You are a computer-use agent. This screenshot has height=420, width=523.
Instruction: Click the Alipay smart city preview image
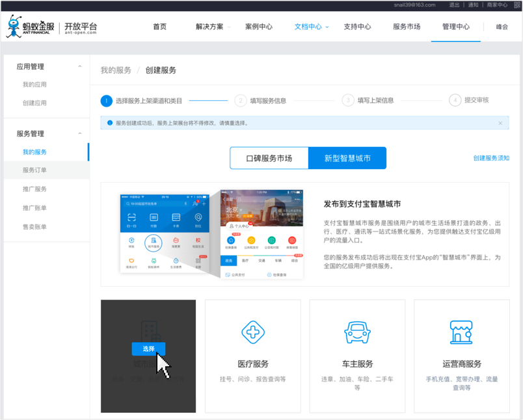211,234
